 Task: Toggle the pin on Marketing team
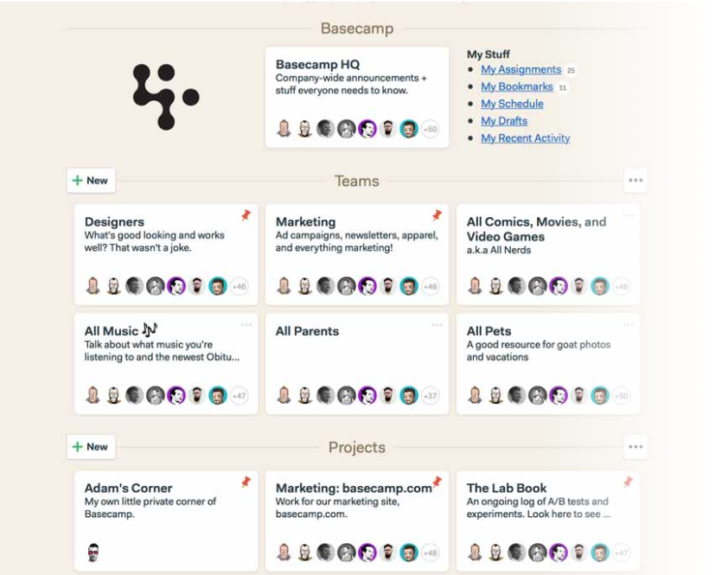[x=437, y=215]
